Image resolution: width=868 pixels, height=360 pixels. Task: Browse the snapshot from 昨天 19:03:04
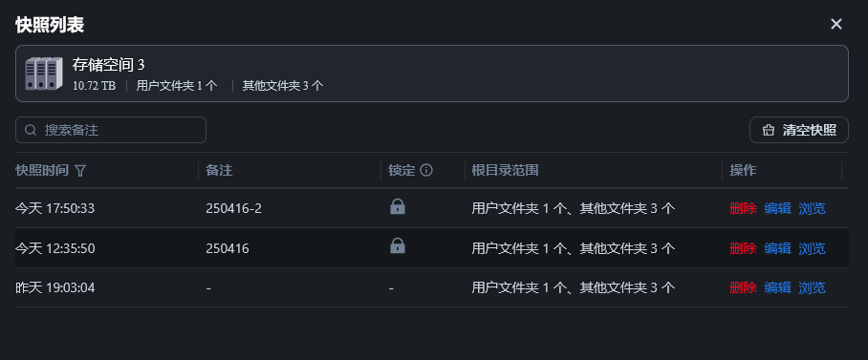(x=812, y=287)
